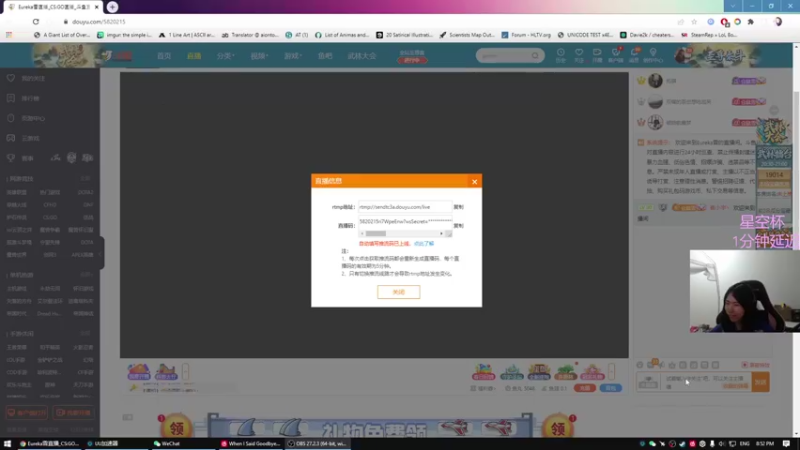The image size is (800, 450).
Task: Open the emoji icon above chat input
Action: click(x=640, y=365)
